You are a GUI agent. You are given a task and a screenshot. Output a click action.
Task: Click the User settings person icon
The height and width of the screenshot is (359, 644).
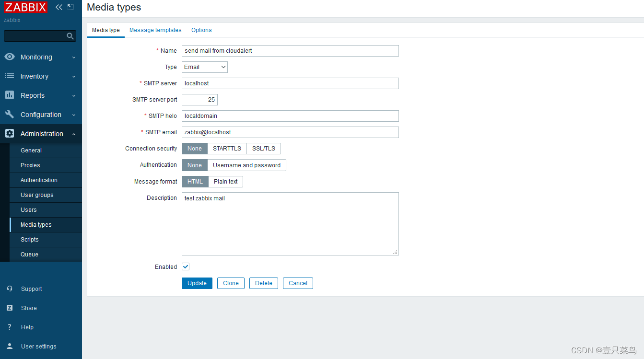point(10,346)
